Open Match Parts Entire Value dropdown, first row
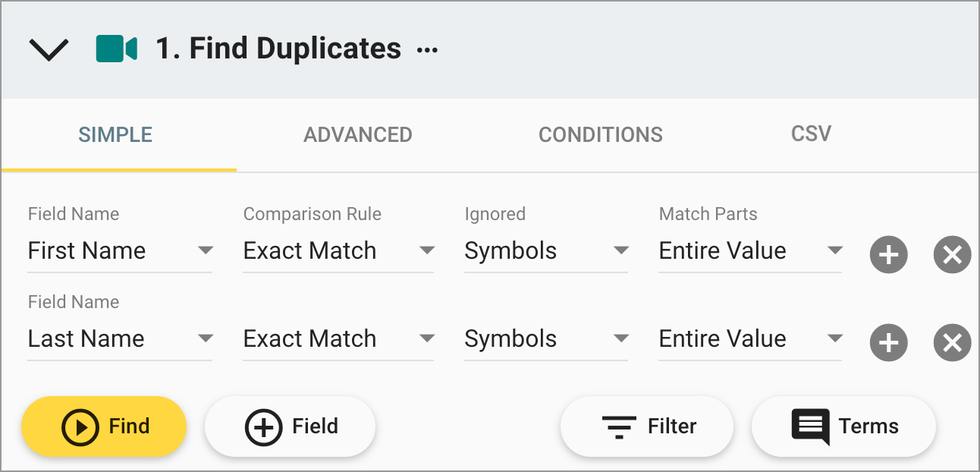 pyautogui.click(x=750, y=251)
